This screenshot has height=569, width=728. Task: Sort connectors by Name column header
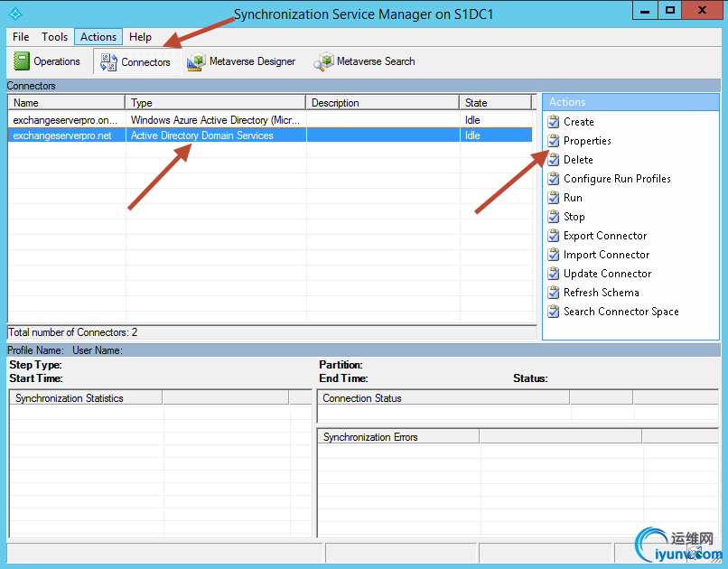tap(67, 103)
